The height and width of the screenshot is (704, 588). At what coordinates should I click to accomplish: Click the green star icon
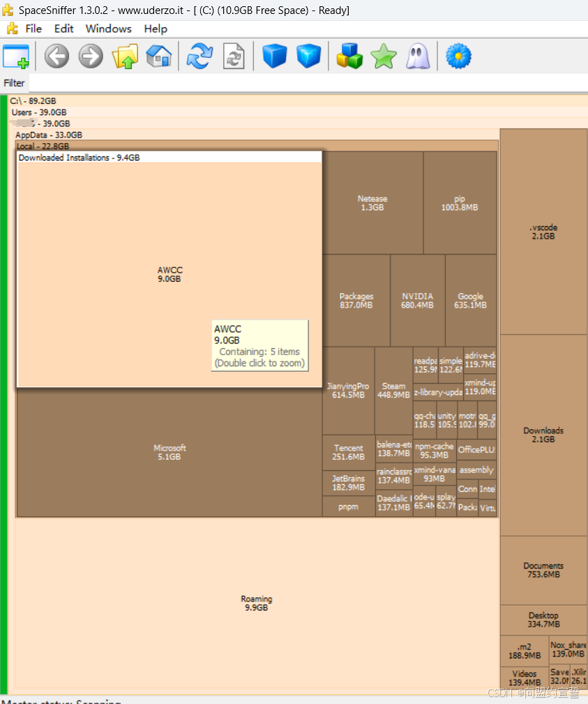384,56
